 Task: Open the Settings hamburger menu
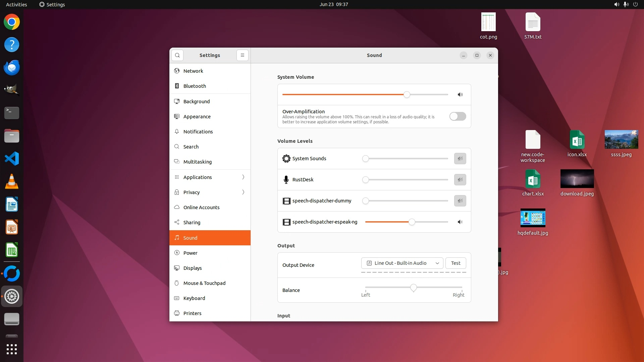[x=242, y=55]
